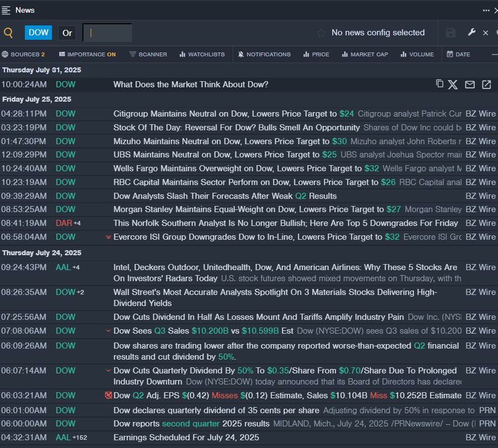
Task: Open the Scanner filter
Action: point(148,54)
